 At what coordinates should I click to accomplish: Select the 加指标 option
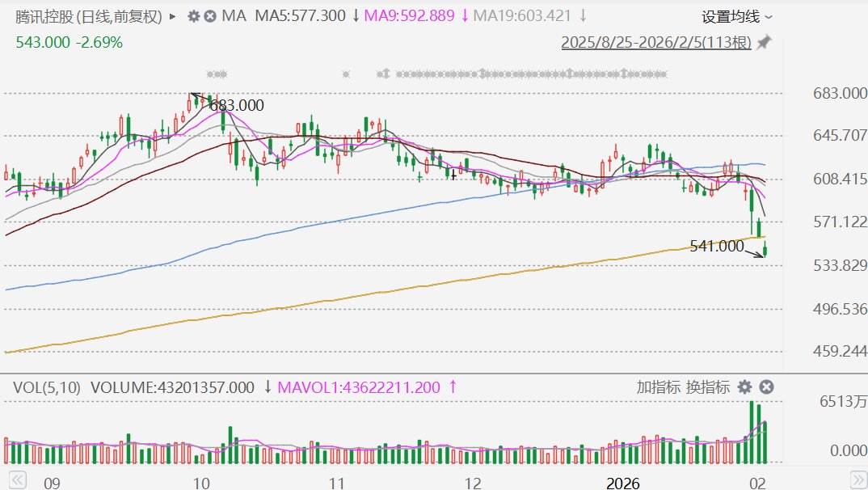click(658, 387)
